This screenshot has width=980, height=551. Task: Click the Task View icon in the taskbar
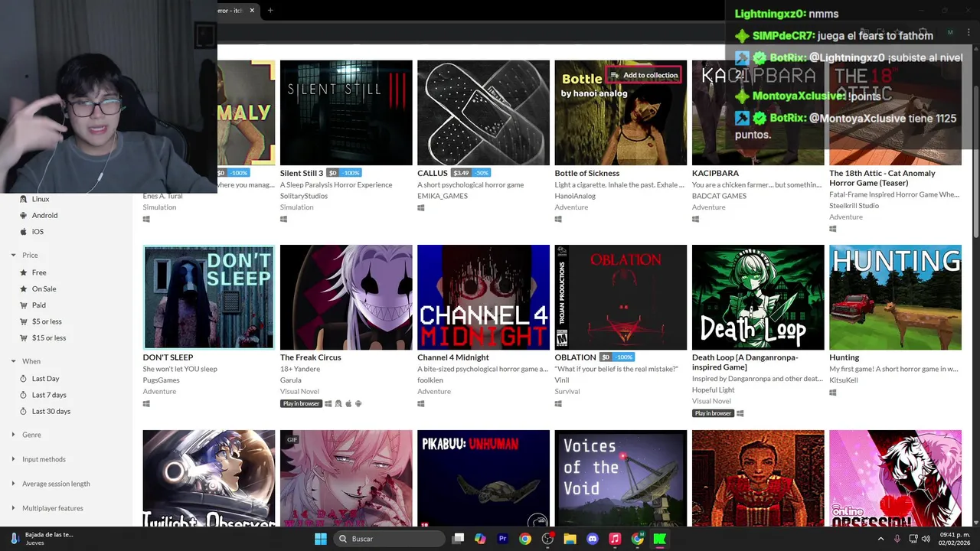[x=458, y=539]
